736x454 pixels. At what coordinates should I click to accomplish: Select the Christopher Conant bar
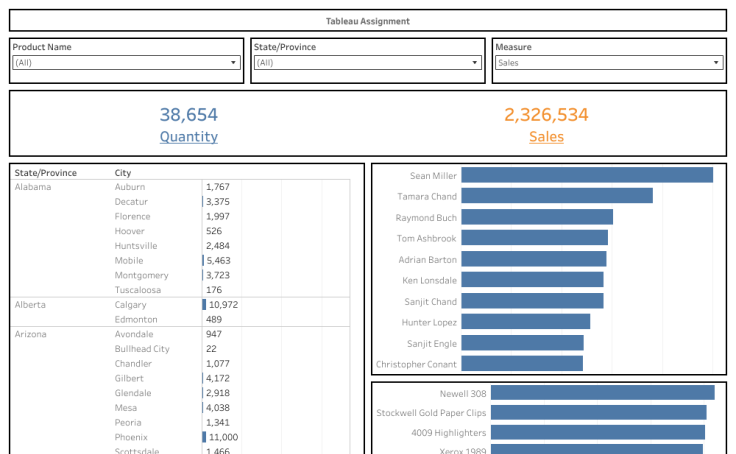[521, 364]
